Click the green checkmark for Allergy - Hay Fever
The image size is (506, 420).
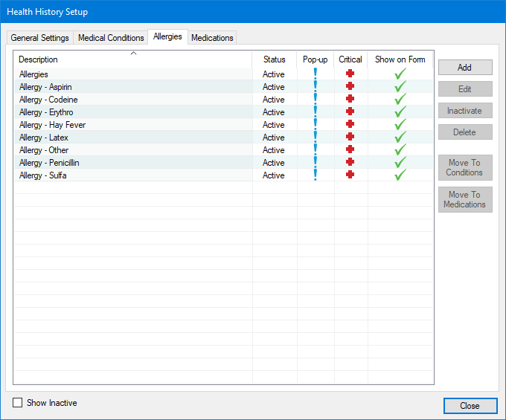400,125
